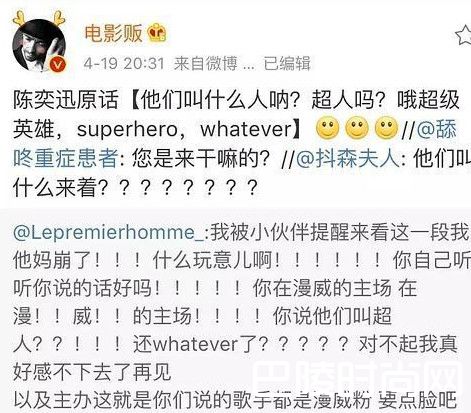Open the 电影贩 username link
The image size is (471, 413).
113,33
